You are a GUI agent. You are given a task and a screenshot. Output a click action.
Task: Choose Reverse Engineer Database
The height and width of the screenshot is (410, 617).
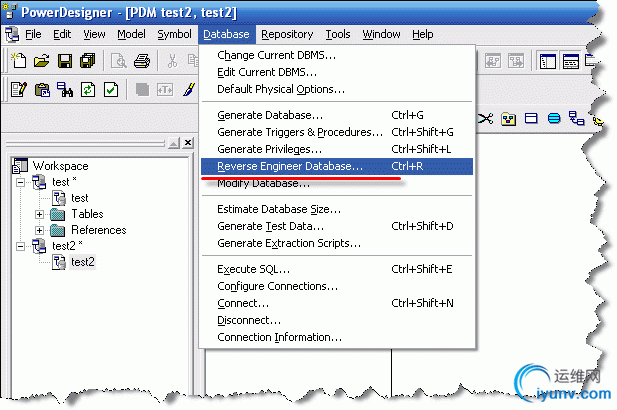337,166
